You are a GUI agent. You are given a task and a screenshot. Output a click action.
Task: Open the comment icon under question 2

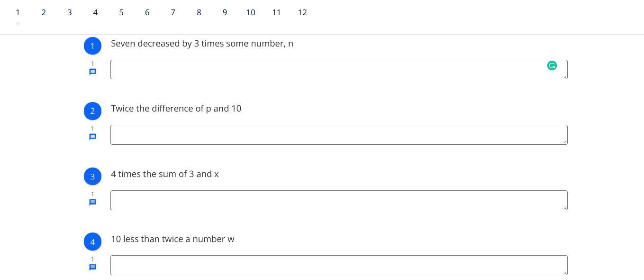(x=93, y=137)
